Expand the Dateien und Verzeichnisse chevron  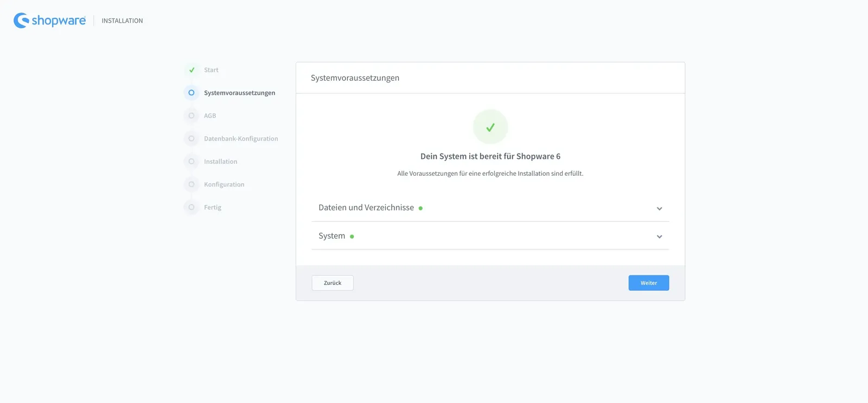[659, 208]
